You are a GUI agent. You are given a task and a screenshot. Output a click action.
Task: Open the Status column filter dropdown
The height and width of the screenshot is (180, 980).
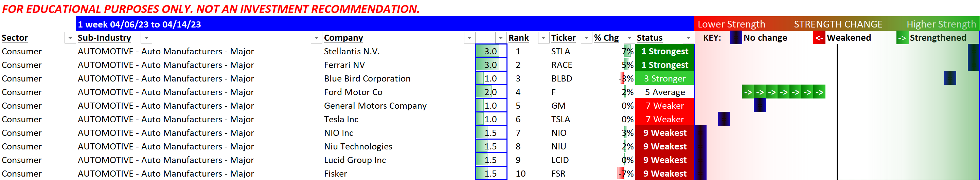pos(688,38)
